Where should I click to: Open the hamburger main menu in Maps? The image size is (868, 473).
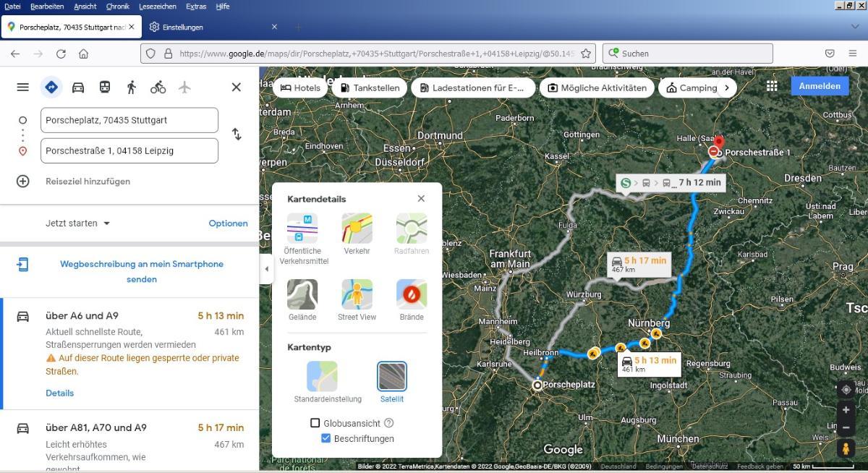click(23, 88)
